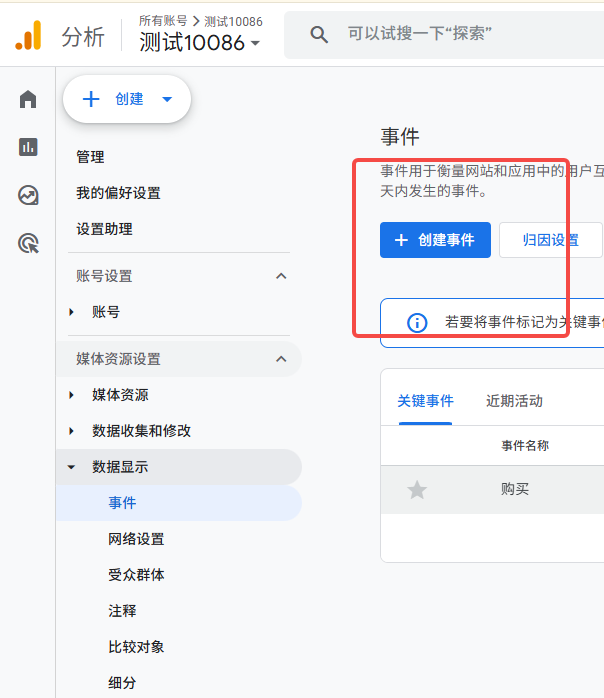The height and width of the screenshot is (698, 604).
Task: Open the Explore icon in sidebar
Action: point(28,195)
